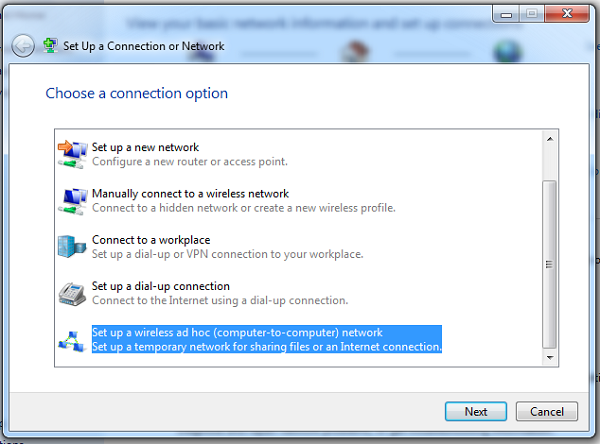
Task: Click the new network icon with orange arrow
Action: point(72,154)
